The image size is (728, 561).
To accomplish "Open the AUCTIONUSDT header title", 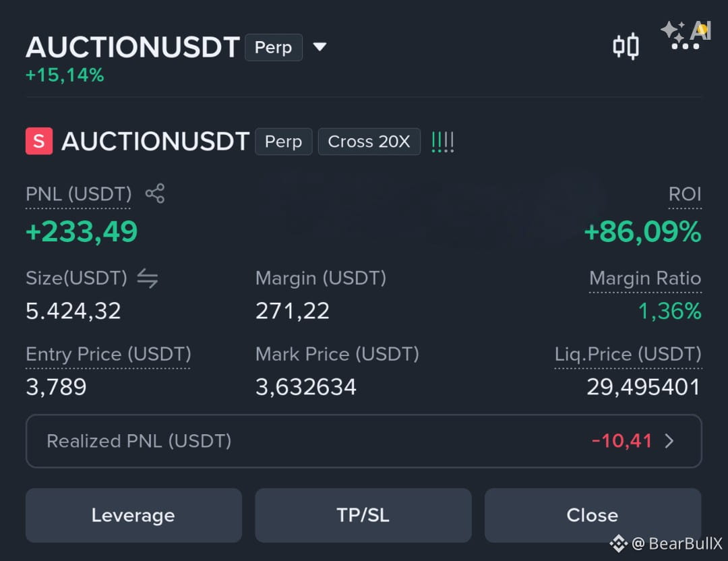I will [133, 47].
